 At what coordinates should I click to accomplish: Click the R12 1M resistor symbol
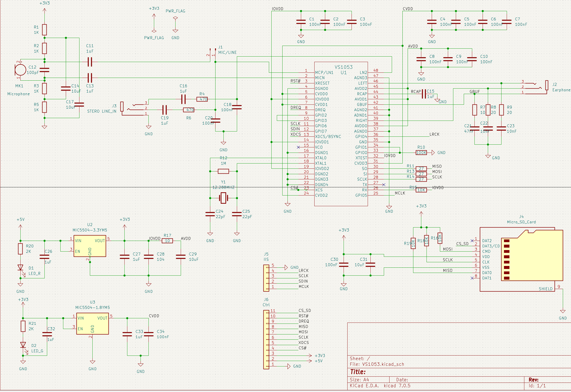(223, 171)
